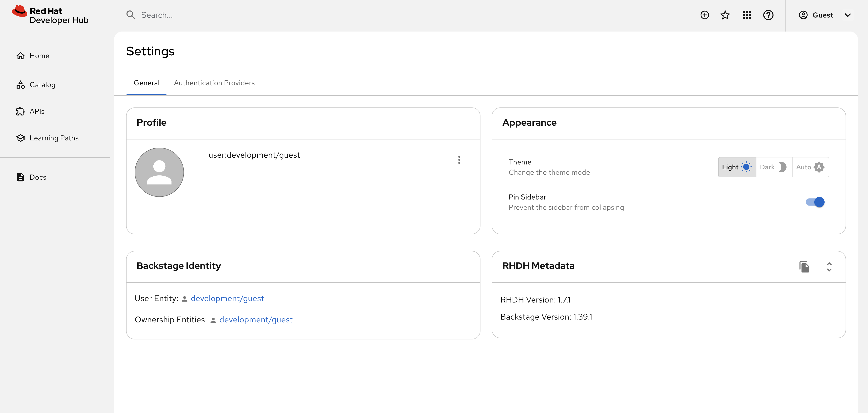Open the help question mark icon
The height and width of the screenshot is (413, 868).
pos(768,15)
